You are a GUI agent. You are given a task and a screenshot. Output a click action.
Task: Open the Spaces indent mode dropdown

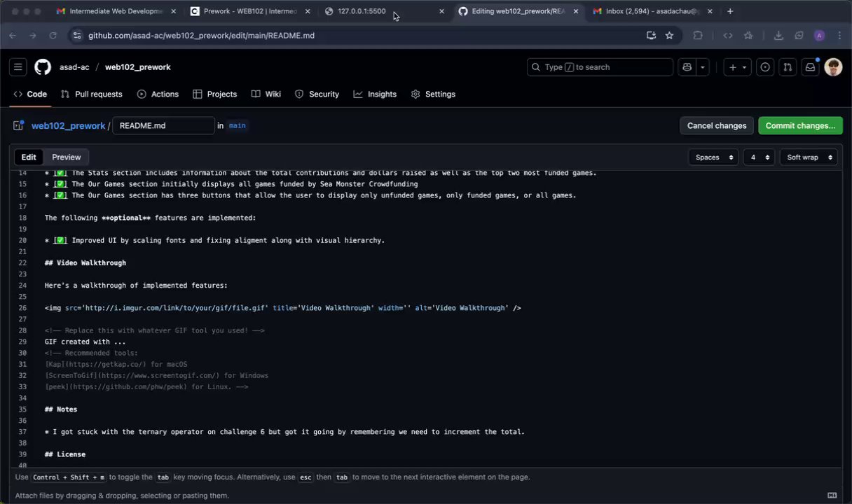click(x=713, y=157)
